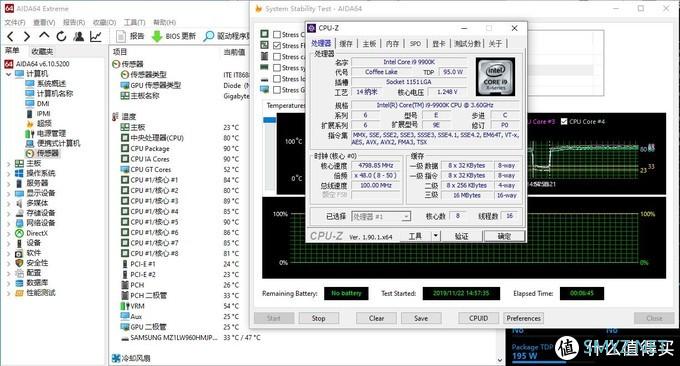This screenshot has width=680, height=366.
Task: Click the line-chart toolbar icon in AIDA64
Action: tap(96, 36)
